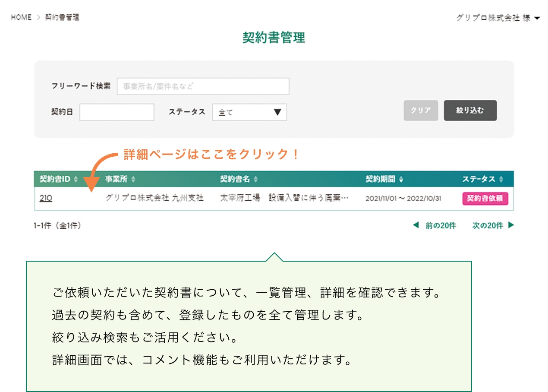Click the pink 契約書依頼 status badge
Image resolution: width=548 pixels, height=392 pixels.
tap(485, 198)
